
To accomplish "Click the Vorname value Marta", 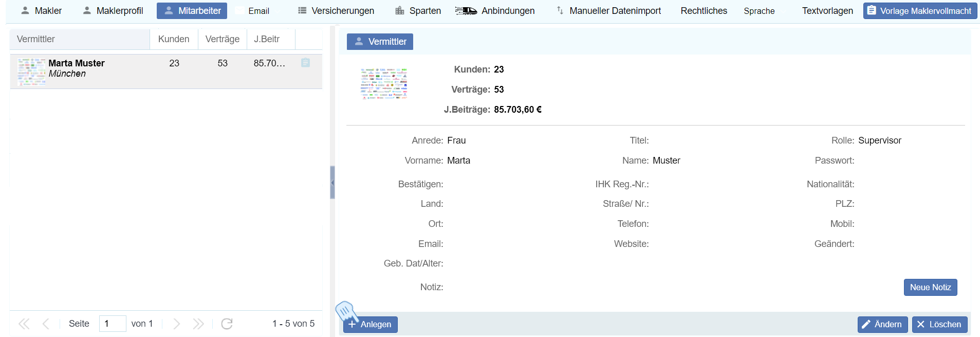I will pyautogui.click(x=459, y=161).
